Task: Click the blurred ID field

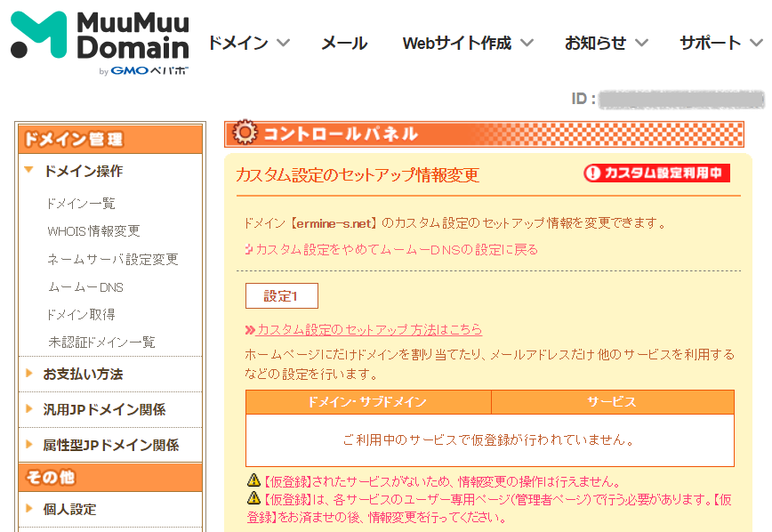Action: [681, 99]
